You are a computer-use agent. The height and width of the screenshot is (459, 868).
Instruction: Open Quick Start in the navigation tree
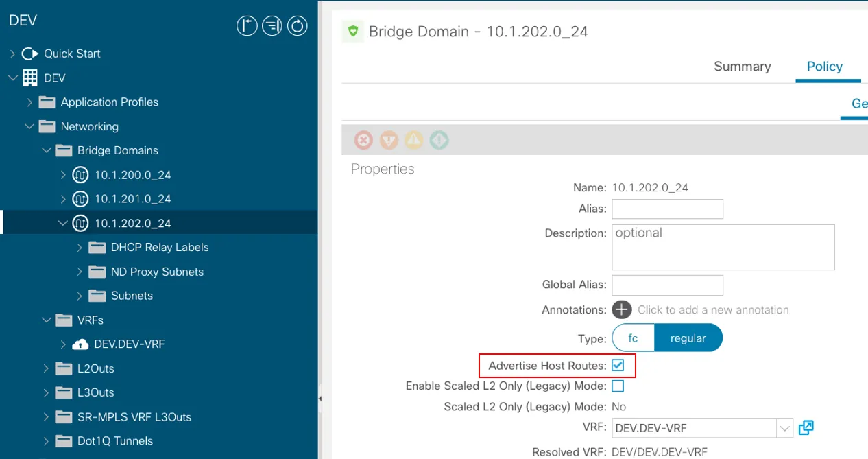(x=72, y=54)
